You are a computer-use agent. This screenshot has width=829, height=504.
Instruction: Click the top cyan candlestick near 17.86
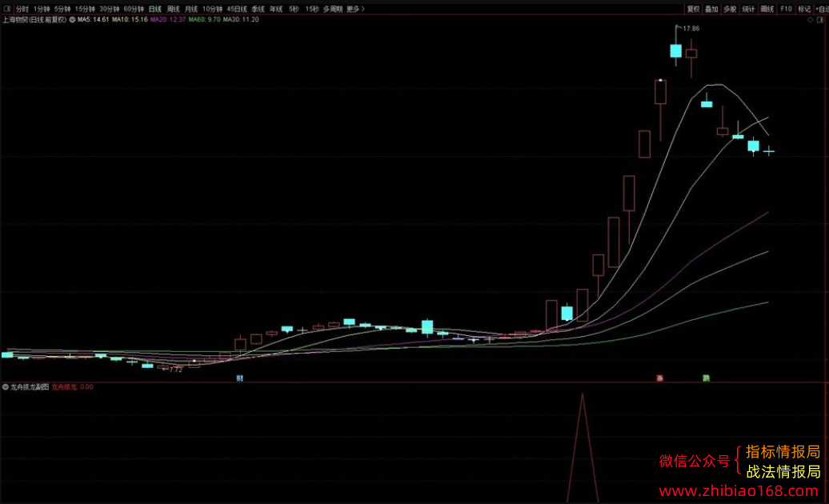point(675,50)
